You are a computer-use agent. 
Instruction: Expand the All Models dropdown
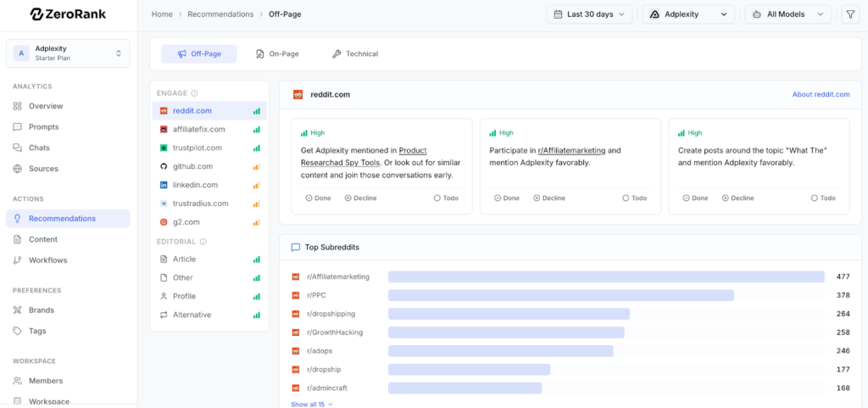(787, 14)
